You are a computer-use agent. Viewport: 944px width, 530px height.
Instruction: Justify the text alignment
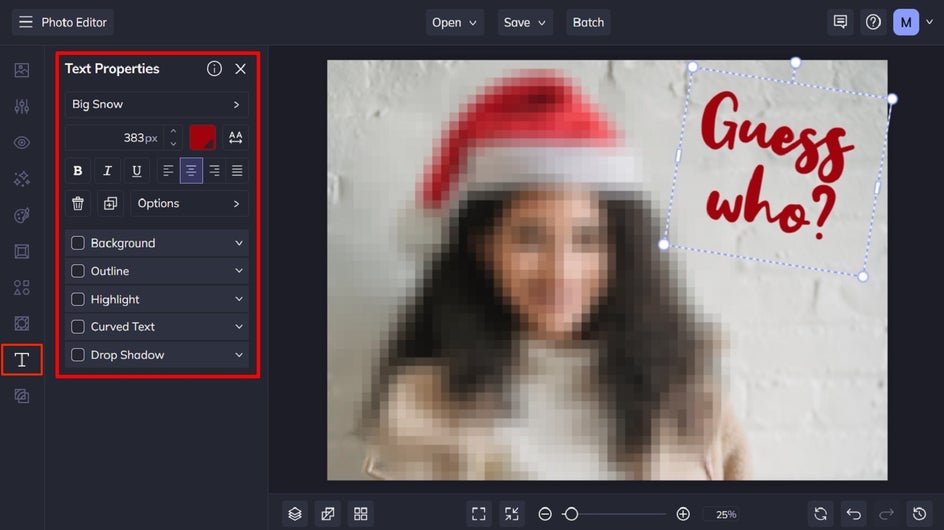pyautogui.click(x=237, y=170)
